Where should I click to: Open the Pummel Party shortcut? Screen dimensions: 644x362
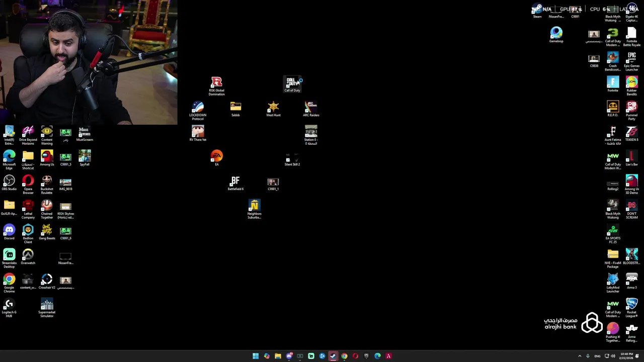click(x=632, y=111)
